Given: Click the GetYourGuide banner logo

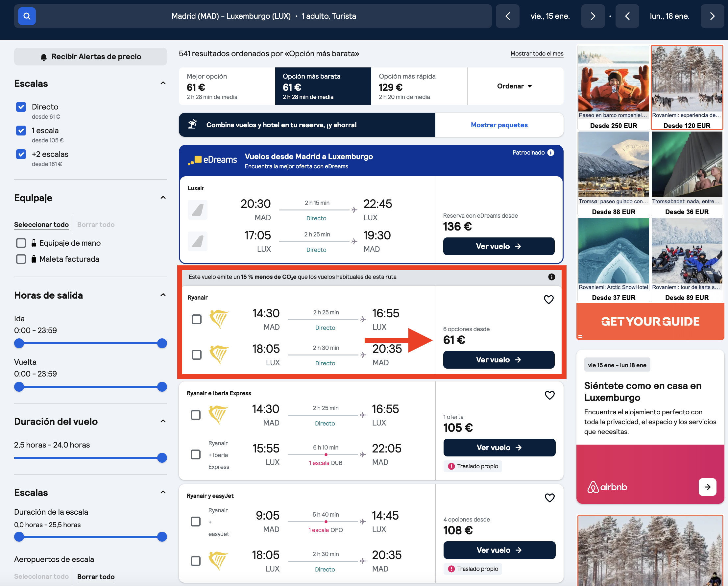Looking at the screenshot, I should (650, 321).
